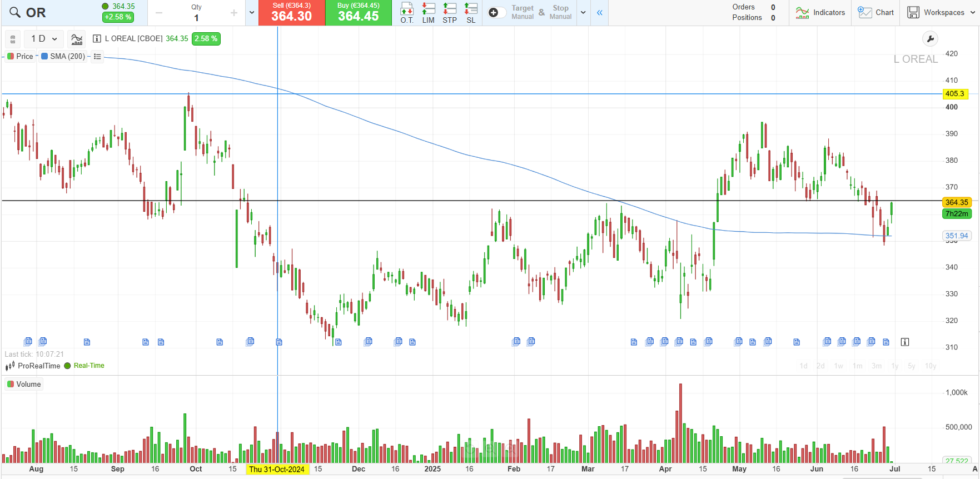Click the red Sell 364.30 button
980x479 pixels.
(x=291, y=13)
